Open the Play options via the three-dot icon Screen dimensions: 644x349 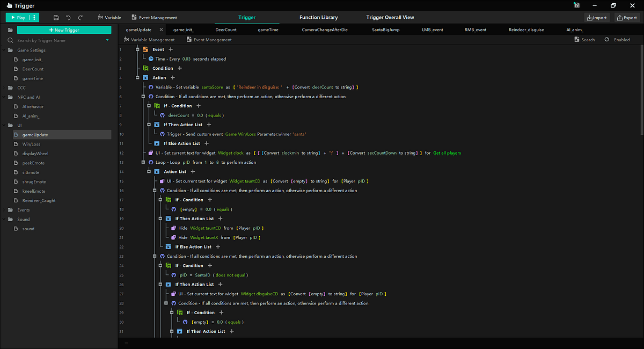[x=33, y=17]
